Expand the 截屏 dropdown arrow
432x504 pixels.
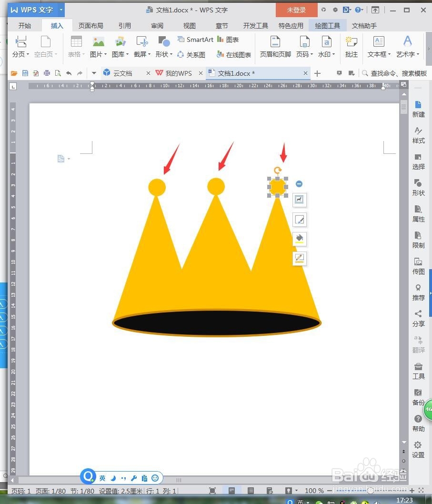tap(149, 54)
